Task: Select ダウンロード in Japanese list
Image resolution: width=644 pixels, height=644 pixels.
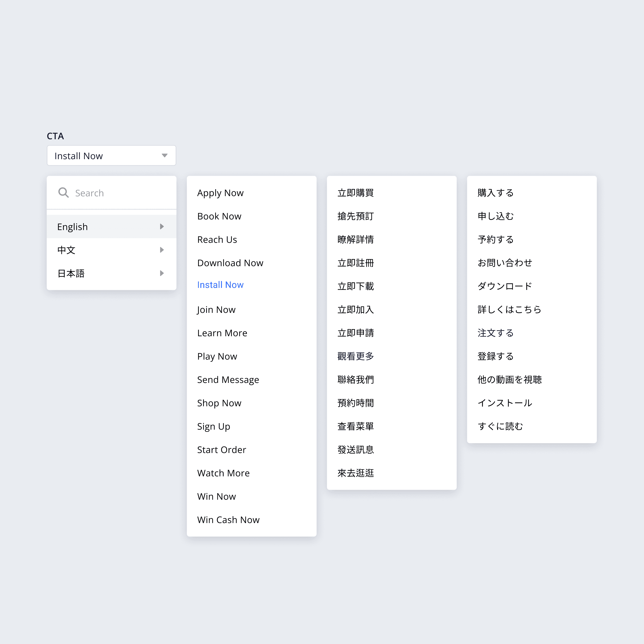Action: pyautogui.click(x=505, y=286)
